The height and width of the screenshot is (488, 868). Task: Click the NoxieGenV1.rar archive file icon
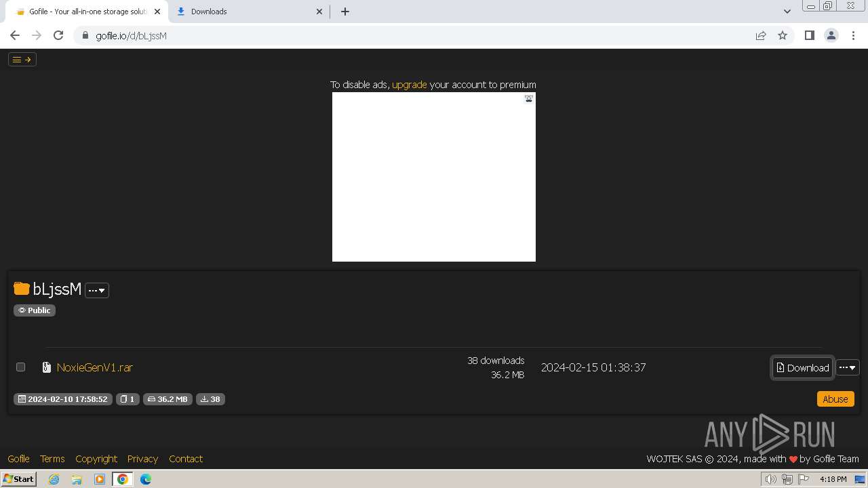47,367
